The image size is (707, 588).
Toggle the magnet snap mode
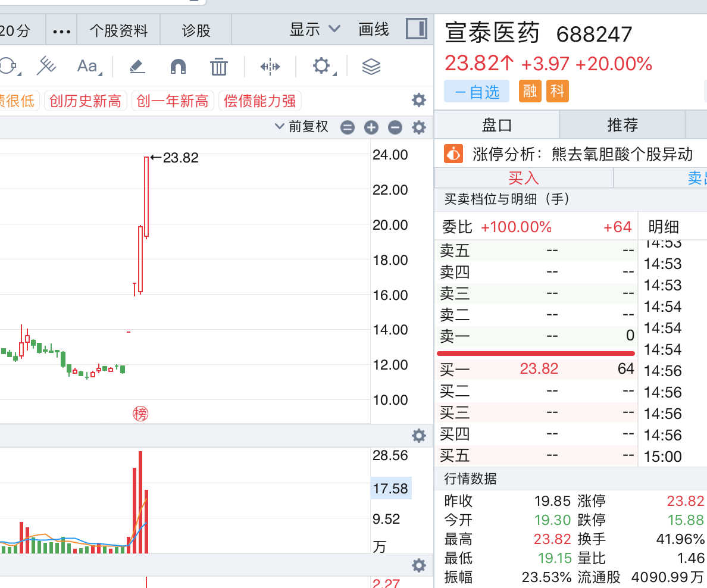click(179, 66)
